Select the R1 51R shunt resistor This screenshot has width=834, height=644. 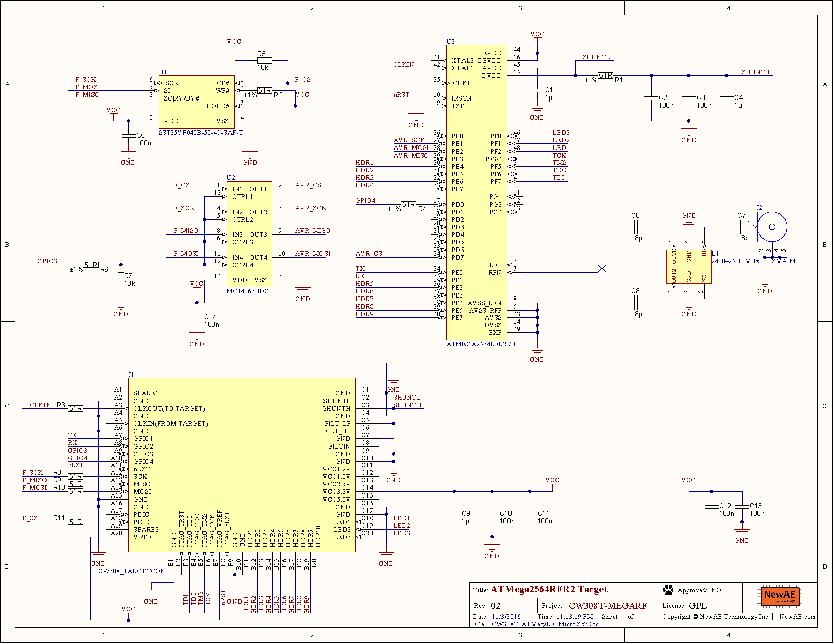click(x=606, y=76)
